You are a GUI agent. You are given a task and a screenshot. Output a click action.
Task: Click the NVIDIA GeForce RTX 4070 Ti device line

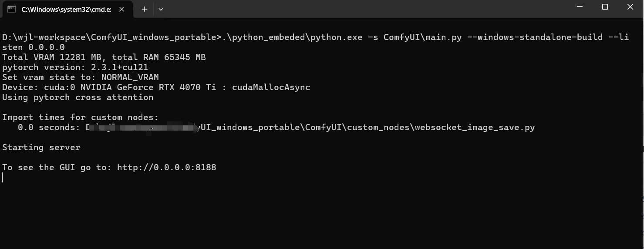(156, 87)
